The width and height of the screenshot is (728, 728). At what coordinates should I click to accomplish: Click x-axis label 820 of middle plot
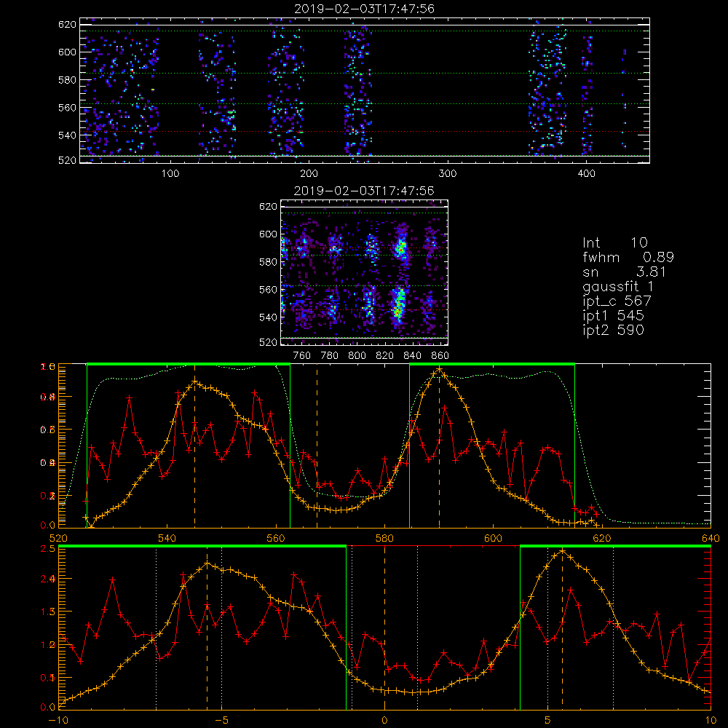point(385,356)
